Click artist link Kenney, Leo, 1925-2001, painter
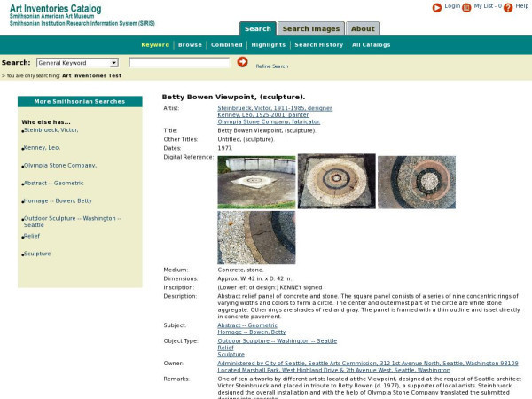This screenshot has height=399, width=532. coord(263,114)
